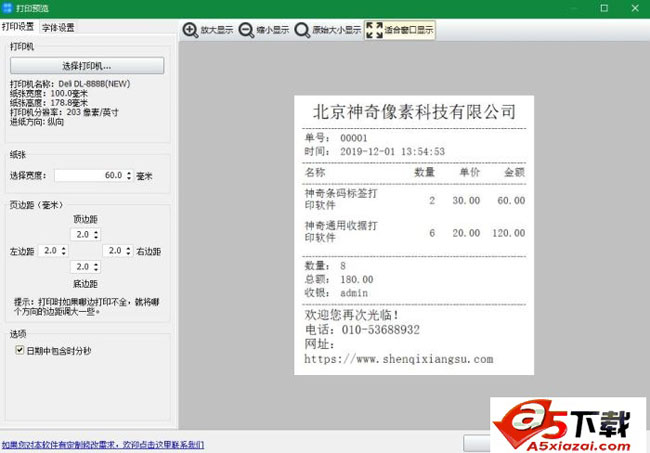Click the receipt title 北京神奇像素科技有限公司
The height and width of the screenshot is (453, 650).
(x=414, y=112)
